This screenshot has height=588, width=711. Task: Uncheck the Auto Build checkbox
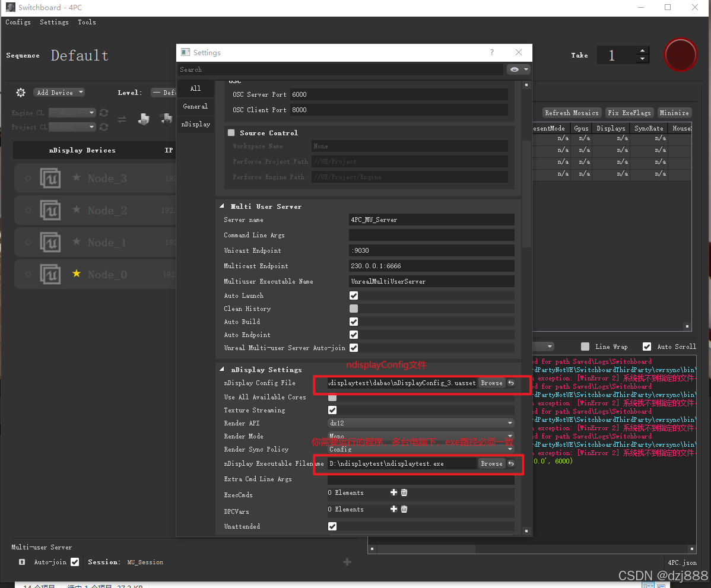pyautogui.click(x=354, y=322)
